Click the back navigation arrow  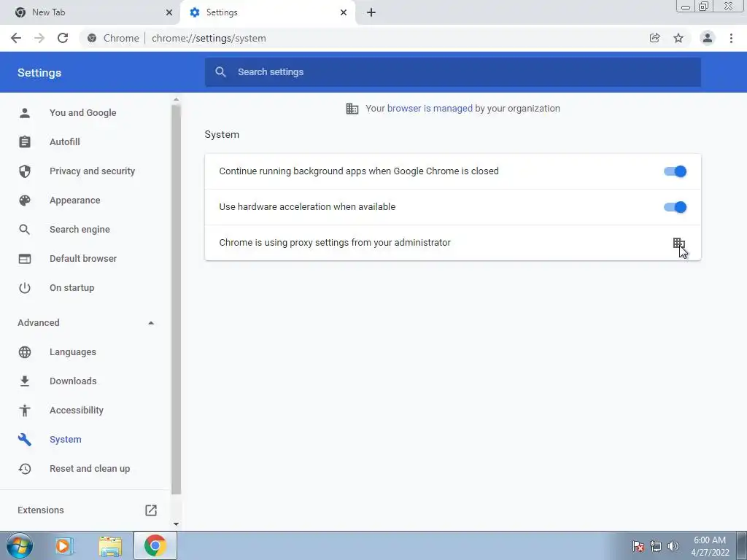[16, 38]
